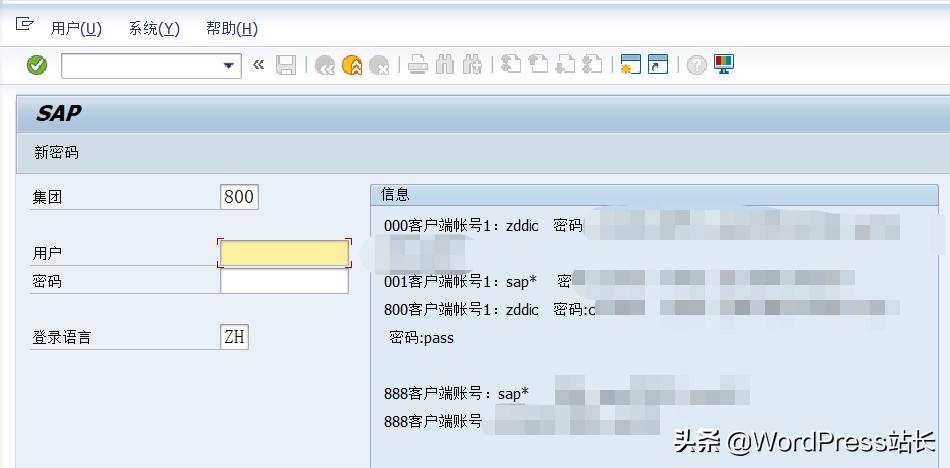Click the Help question mark icon
This screenshot has height=468, width=950.
[x=697, y=64]
